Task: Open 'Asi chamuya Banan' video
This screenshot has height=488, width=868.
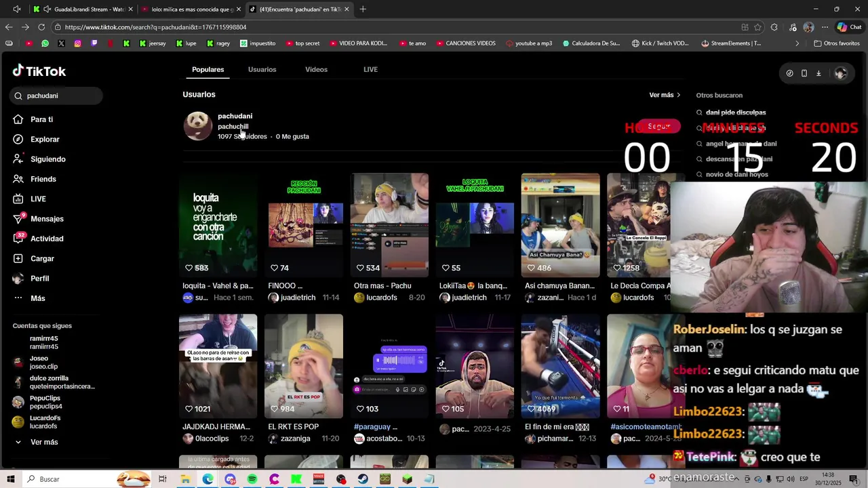Action: tap(560, 225)
